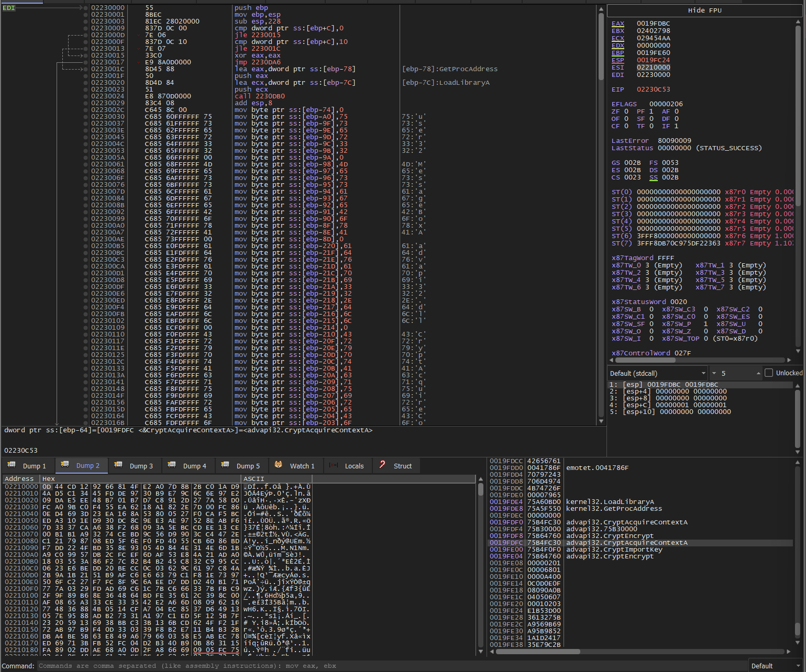Click registers pane horizontal scroll left arrow

(611, 360)
